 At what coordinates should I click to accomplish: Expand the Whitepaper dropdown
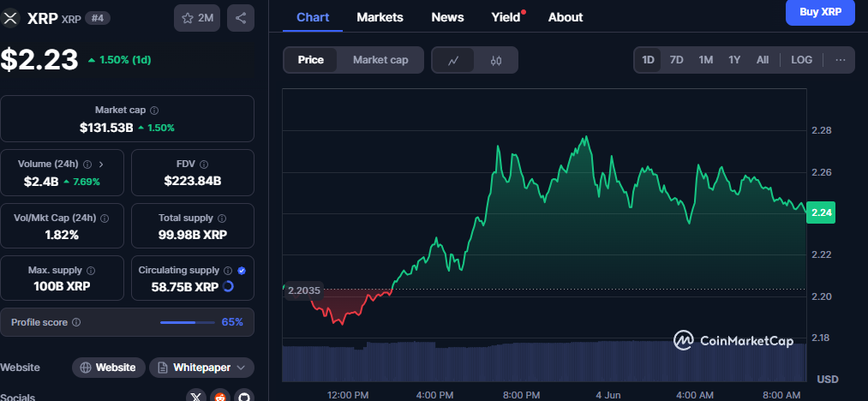click(x=201, y=368)
